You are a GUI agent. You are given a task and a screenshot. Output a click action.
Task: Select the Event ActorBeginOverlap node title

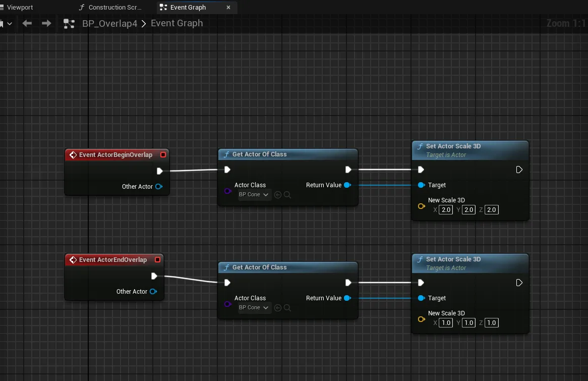click(115, 154)
